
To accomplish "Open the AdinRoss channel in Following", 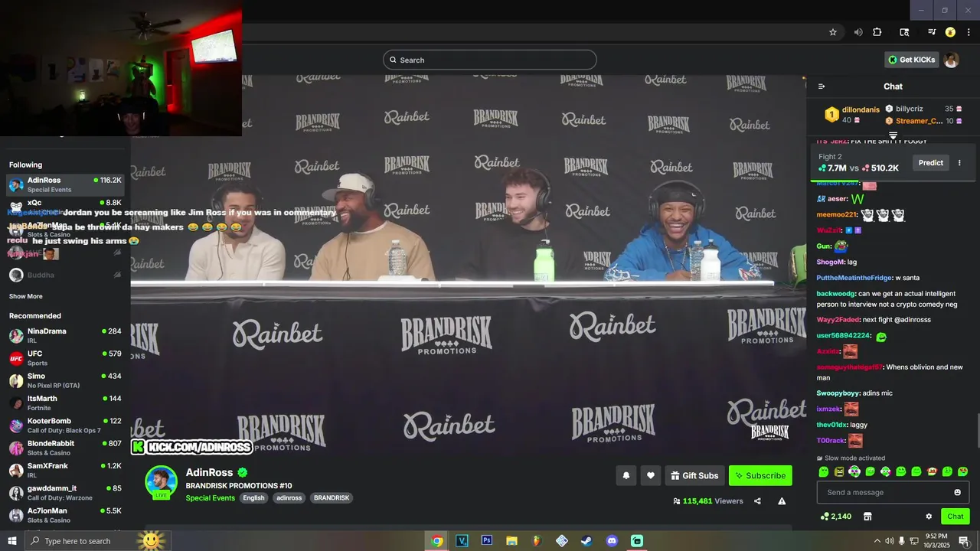I will [65, 184].
